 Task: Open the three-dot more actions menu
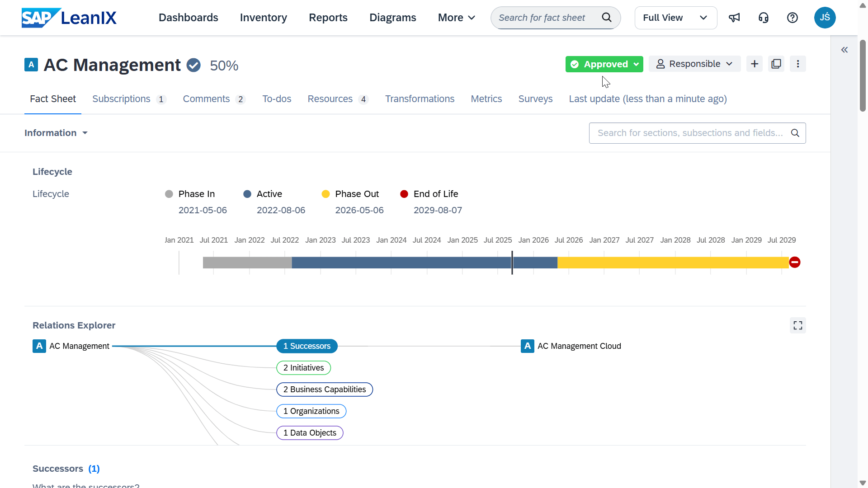point(798,64)
